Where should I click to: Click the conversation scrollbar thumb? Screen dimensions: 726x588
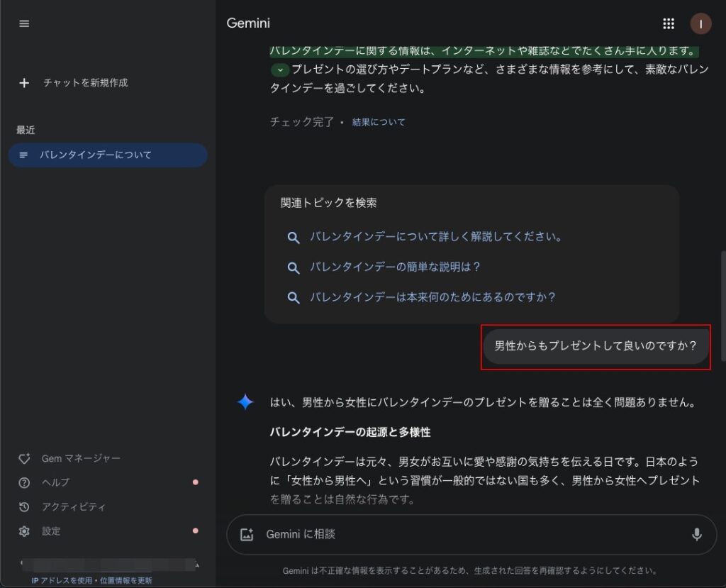tap(723, 306)
